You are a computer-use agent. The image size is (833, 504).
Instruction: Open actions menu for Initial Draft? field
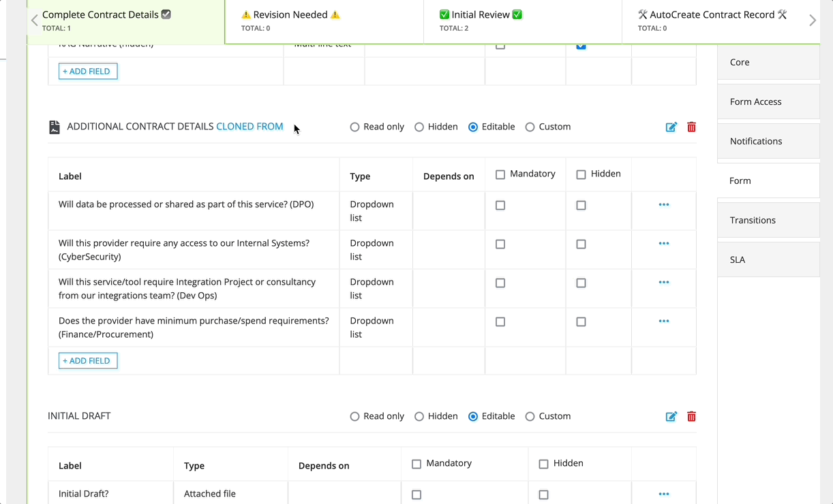point(664,494)
